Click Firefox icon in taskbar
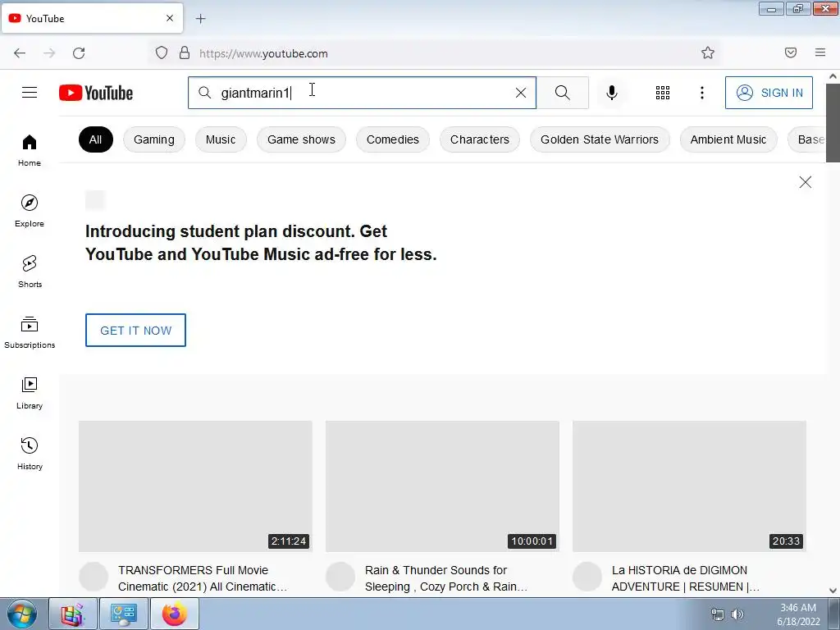The width and height of the screenshot is (840, 630). [175, 614]
